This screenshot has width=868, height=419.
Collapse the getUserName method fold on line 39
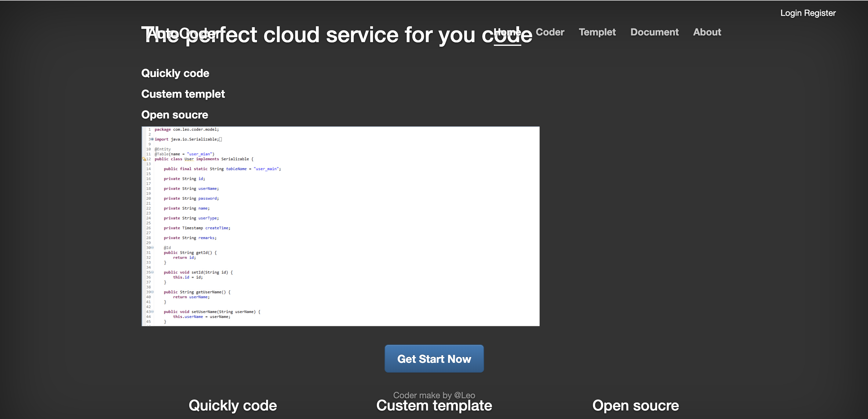point(152,292)
